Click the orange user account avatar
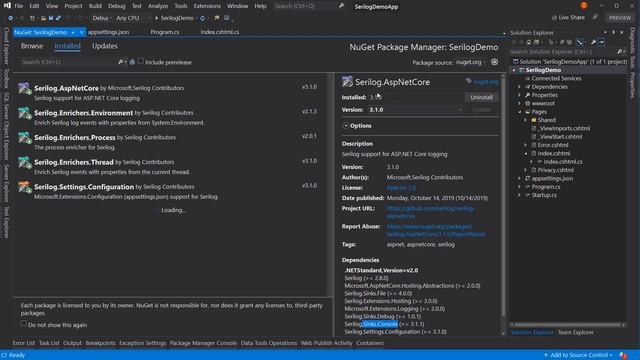 pos(584,6)
